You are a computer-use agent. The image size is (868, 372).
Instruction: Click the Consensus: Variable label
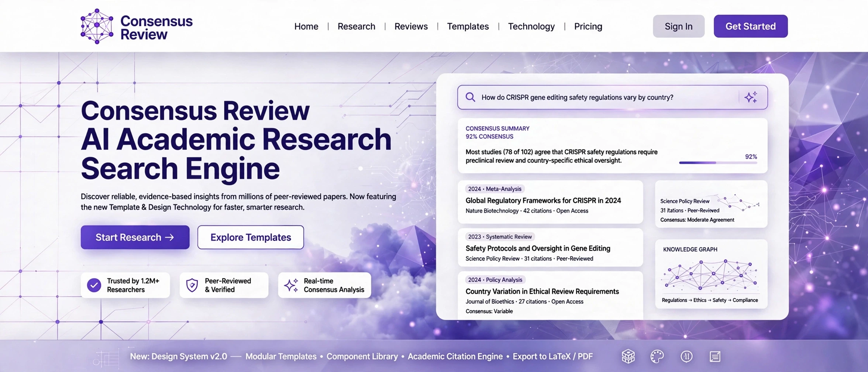[x=489, y=311]
